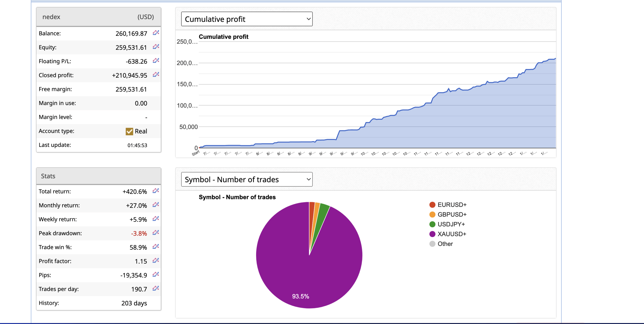Open the Cumulative profit dropdown
This screenshot has height=324, width=644.
click(247, 19)
